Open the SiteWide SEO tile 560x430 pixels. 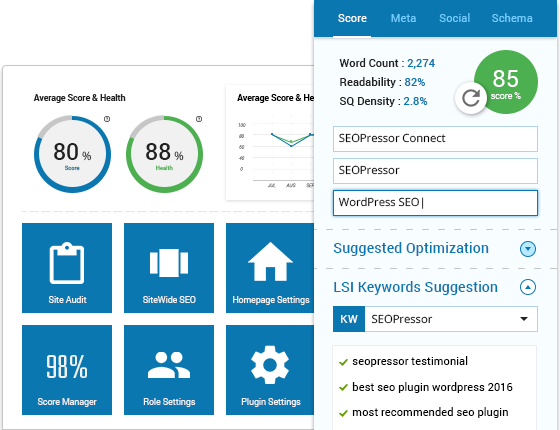point(169,268)
